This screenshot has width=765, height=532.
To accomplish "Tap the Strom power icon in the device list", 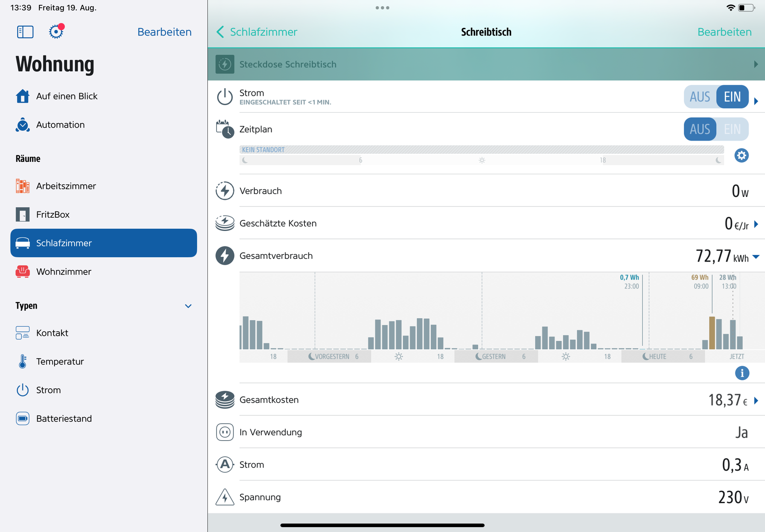I will tap(225, 97).
